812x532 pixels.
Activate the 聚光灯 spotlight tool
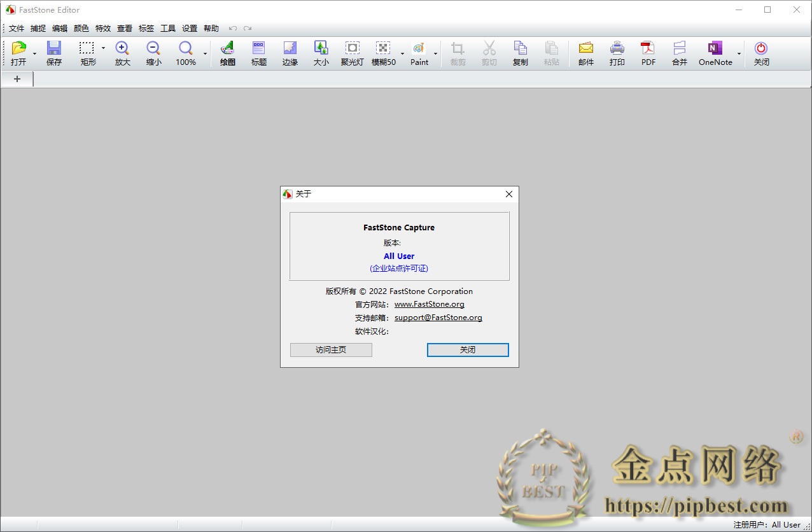pos(352,51)
